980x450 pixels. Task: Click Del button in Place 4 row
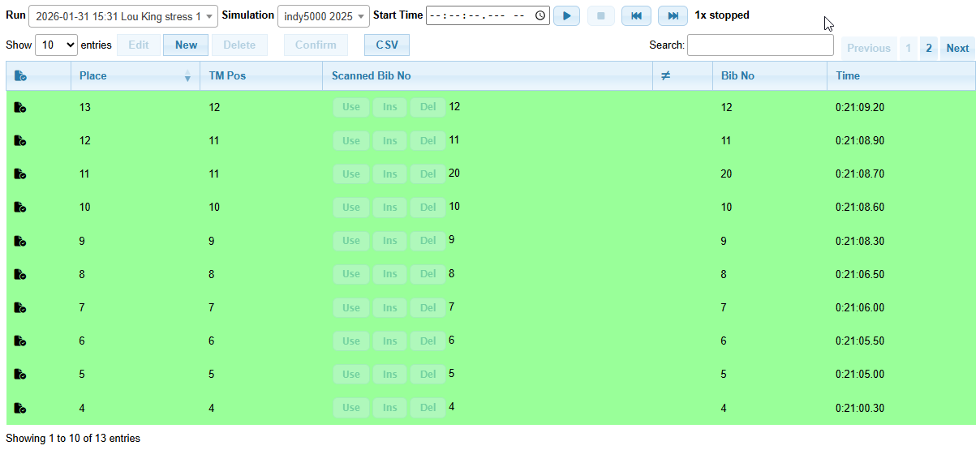click(428, 408)
